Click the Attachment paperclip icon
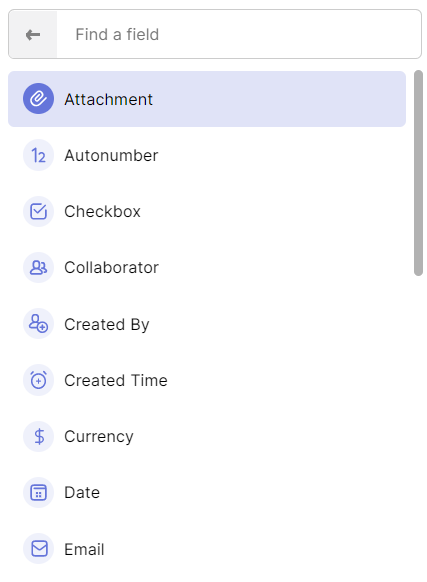Viewport: 427px width, 582px height. click(x=38, y=99)
